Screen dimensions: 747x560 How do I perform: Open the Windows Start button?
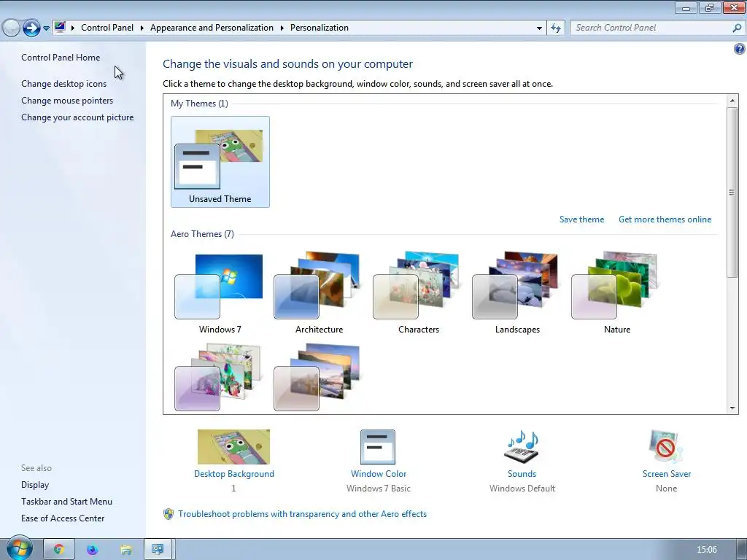(19, 548)
